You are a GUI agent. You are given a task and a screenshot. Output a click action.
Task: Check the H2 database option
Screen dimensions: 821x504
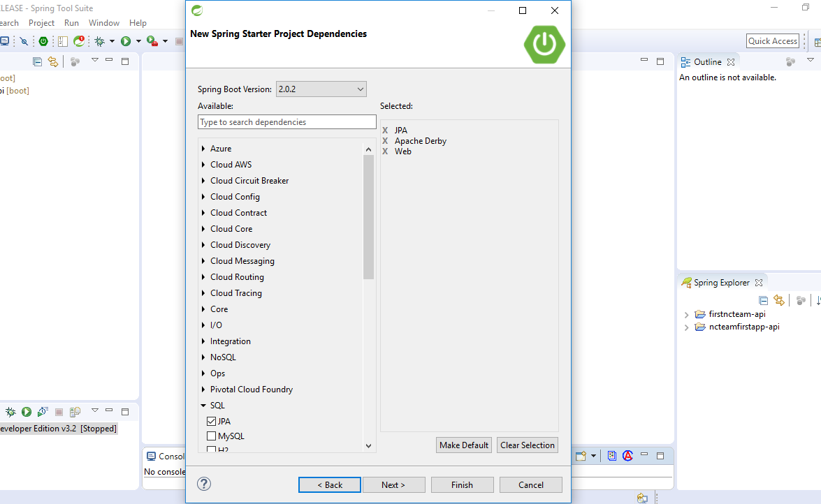[212, 450]
